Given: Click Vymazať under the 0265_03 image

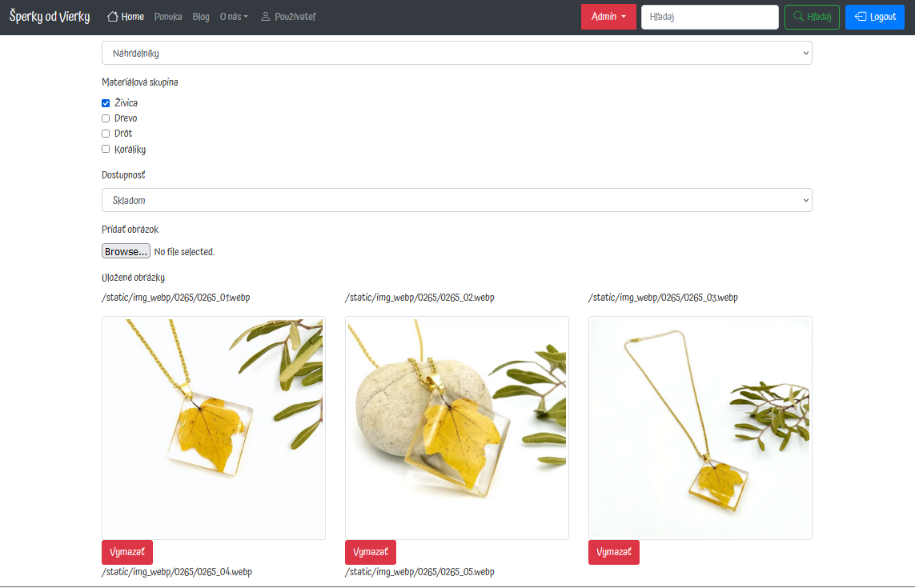Looking at the screenshot, I should [x=614, y=553].
